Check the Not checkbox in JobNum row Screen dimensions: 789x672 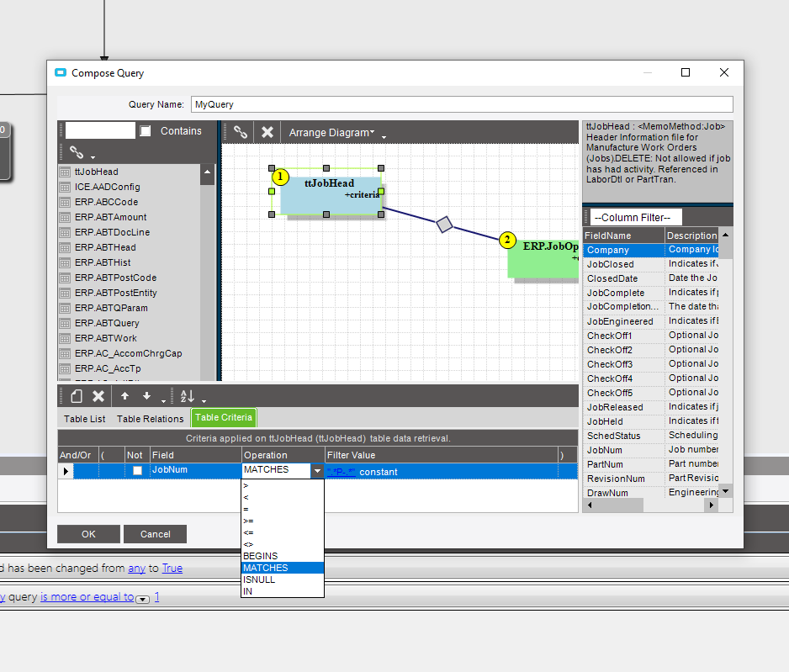[137, 471]
